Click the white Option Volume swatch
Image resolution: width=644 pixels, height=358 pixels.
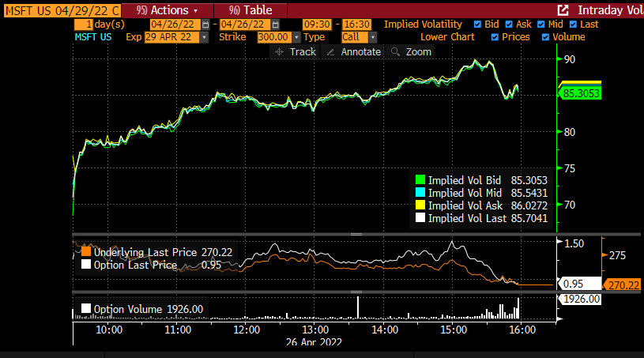click(86, 309)
